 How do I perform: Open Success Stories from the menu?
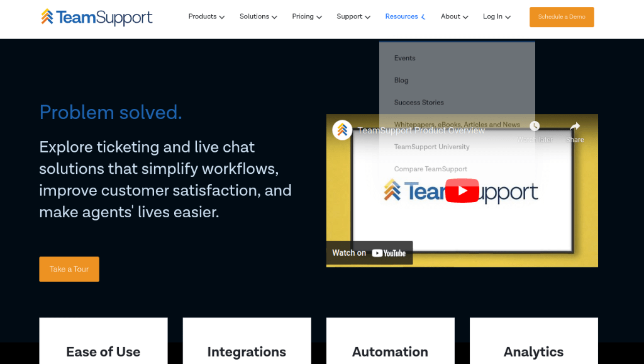click(419, 103)
